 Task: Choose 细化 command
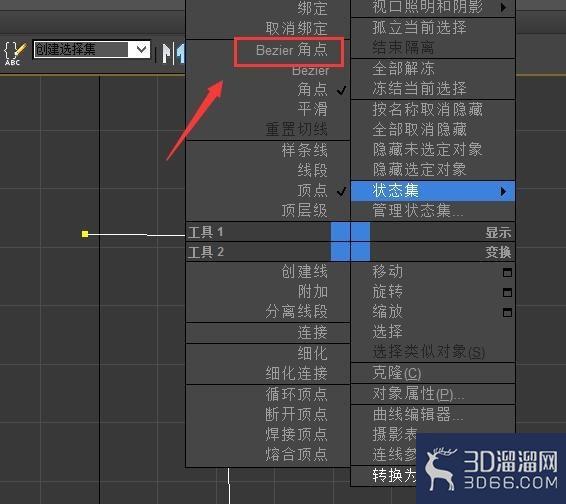312,353
